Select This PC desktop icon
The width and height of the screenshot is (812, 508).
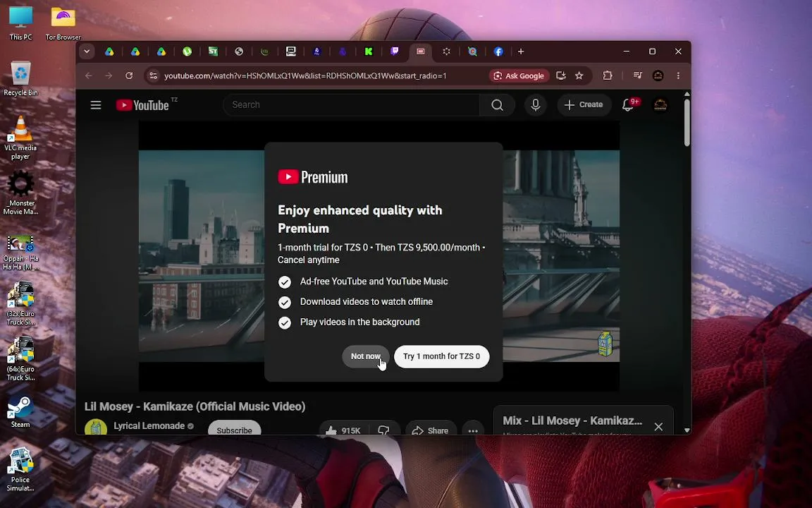[x=20, y=23]
